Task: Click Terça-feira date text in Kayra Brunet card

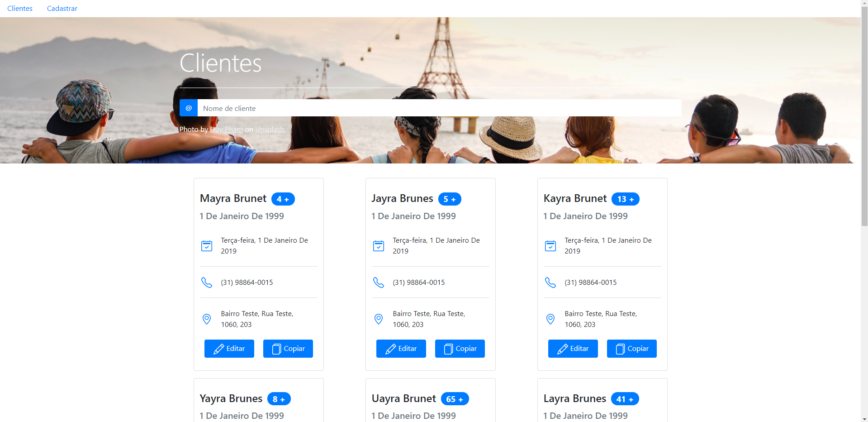Action: [x=608, y=246]
